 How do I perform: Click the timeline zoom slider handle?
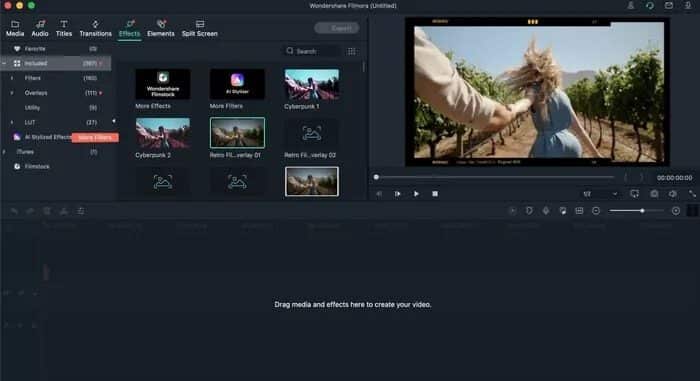click(642, 211)
